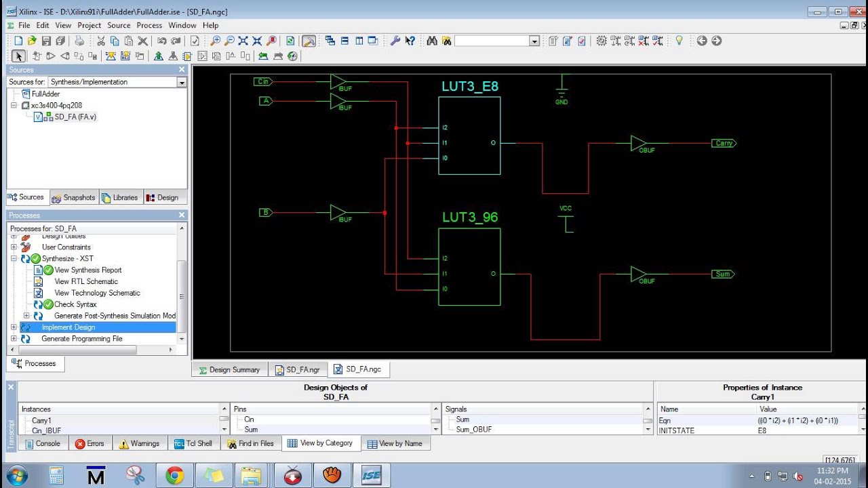Viewport: 868px width, 488px height.
Task: Open the File menu
Action: [24, 25]
